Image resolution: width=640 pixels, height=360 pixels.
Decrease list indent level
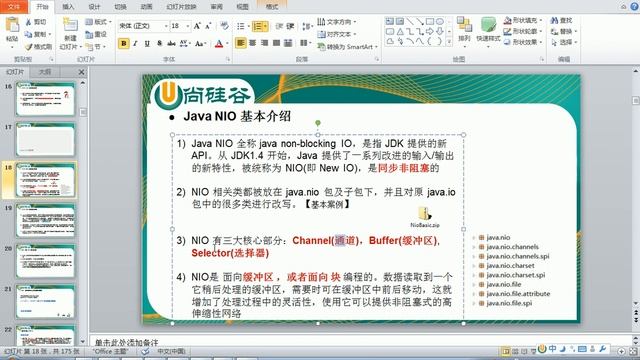[280, 26]
